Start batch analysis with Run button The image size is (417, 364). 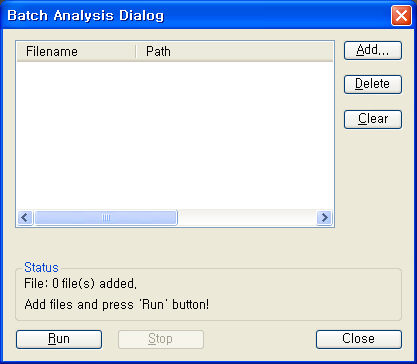[x=59, y=339]
